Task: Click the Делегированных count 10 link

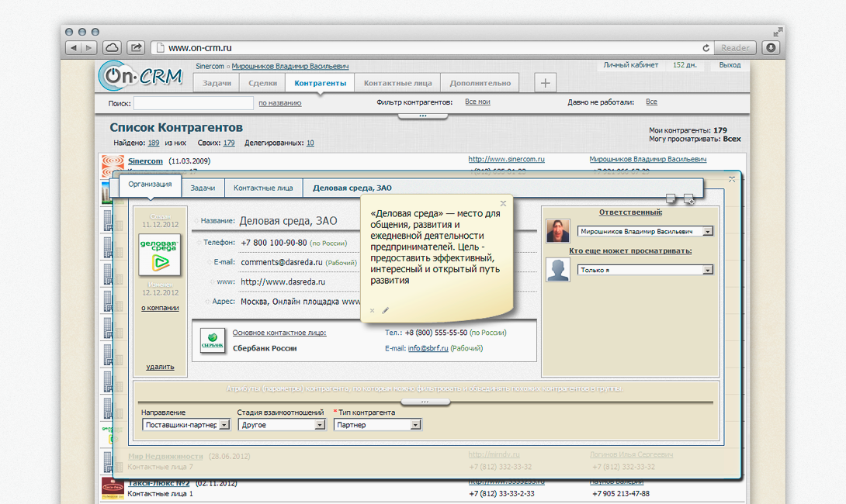Action: (310, 143)
